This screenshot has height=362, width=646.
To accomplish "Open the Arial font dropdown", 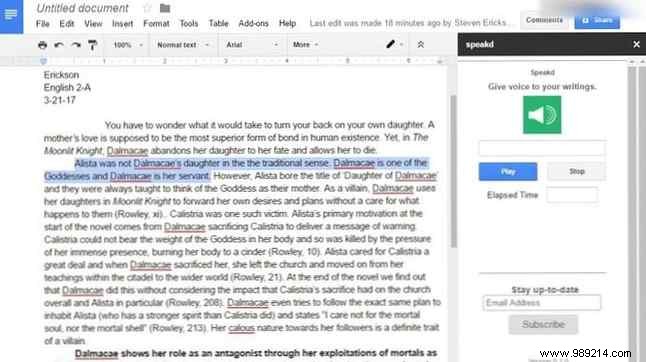I will [252, 45].
